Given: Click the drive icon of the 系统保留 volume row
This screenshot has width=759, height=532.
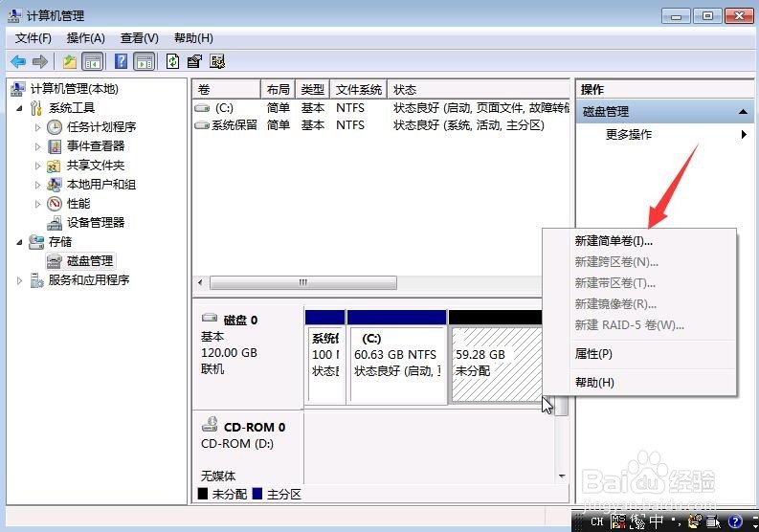Looking at the screenshot, I should (202, 125).
